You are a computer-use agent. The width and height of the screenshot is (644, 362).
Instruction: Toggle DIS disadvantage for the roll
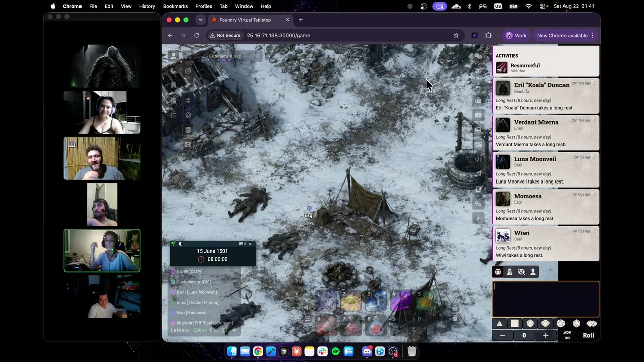click(x=567, y=338)
